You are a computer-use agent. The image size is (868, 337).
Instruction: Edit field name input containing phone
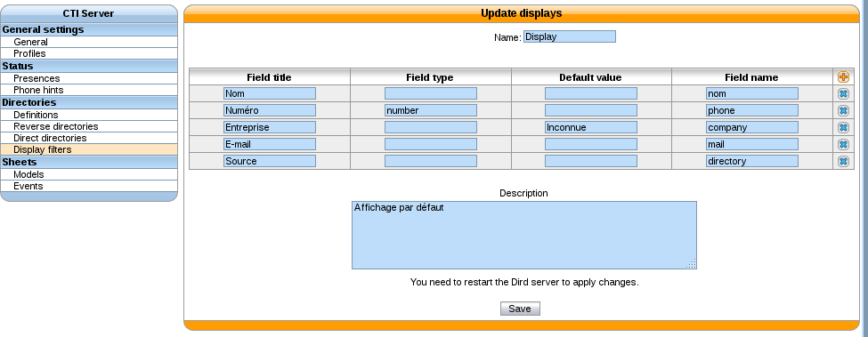tap(752, 110)
